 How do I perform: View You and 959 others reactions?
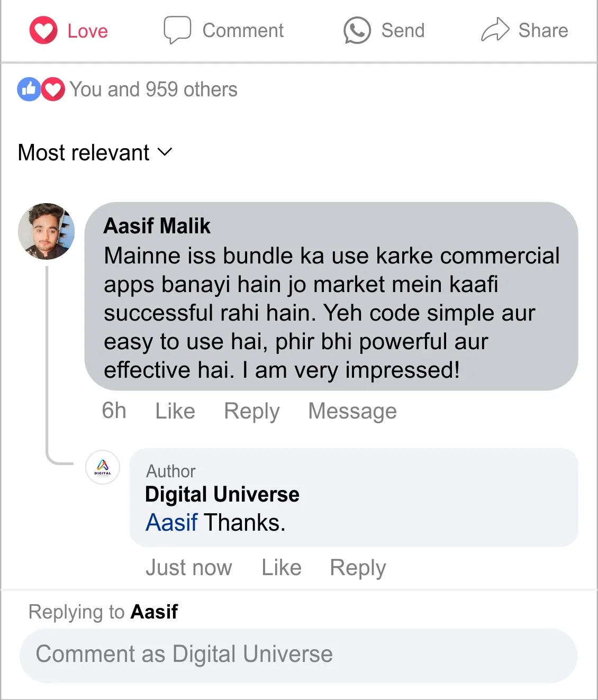click(x=153, y=89)
